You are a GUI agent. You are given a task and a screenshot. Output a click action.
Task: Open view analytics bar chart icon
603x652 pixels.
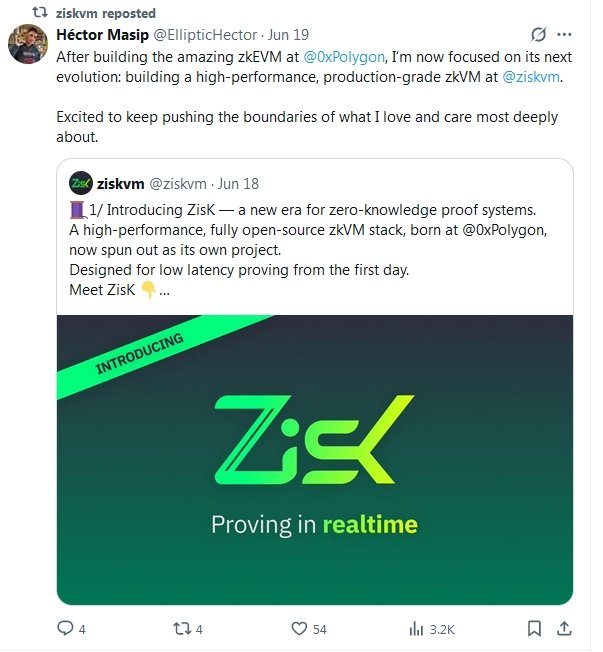(416, 629)
